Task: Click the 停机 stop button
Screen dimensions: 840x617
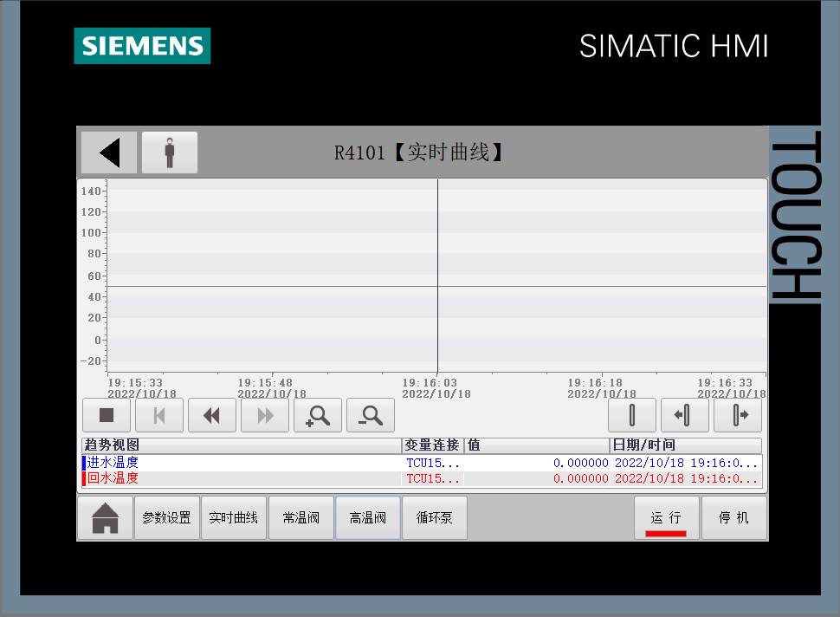Action: coord(734,518)
